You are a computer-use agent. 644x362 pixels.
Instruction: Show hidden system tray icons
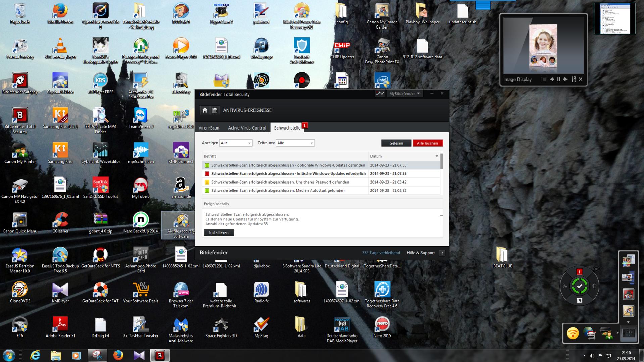pyautogui.click(x=584, y=356)
